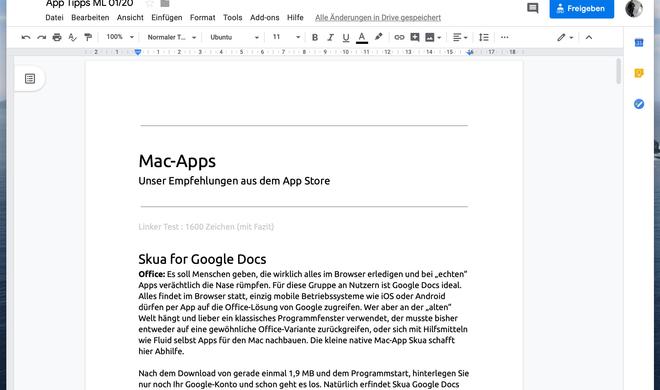Move document to folder
The height and width of the screenshot is (390, 660).
coord(165,3)
